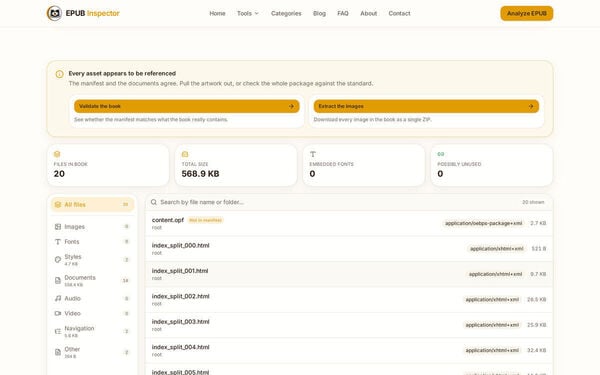Click the Video camera icon
Screen dimensions: 600x375
tap(58, 313)
